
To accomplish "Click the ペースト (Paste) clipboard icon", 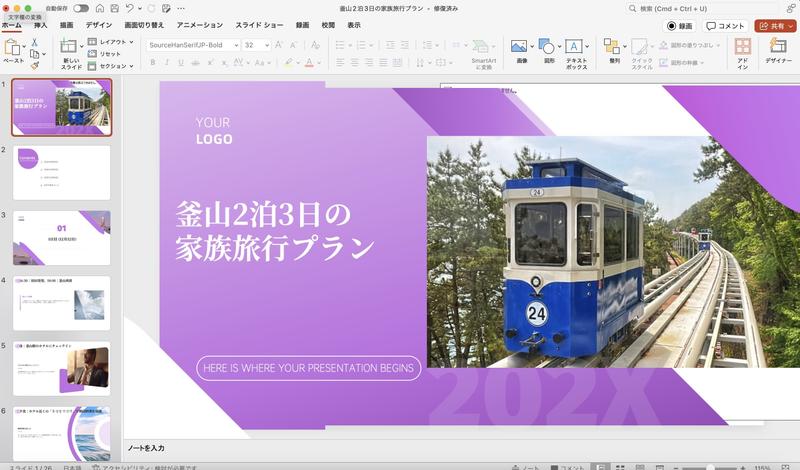I will coord(13,48).
